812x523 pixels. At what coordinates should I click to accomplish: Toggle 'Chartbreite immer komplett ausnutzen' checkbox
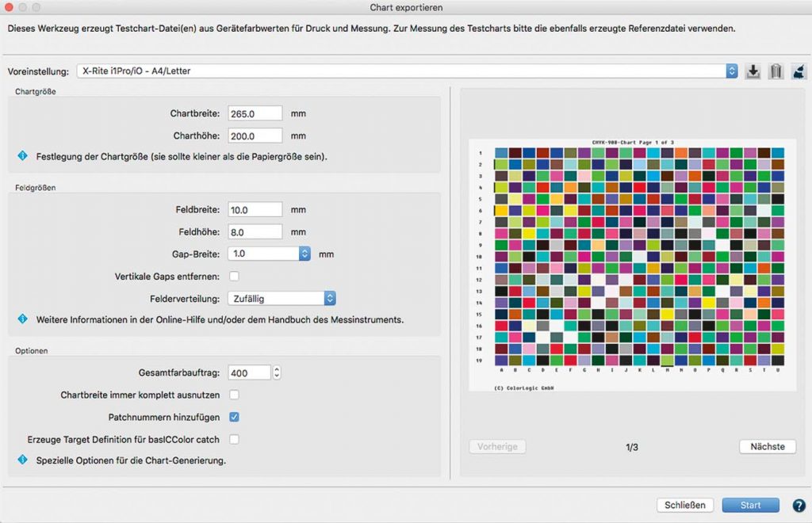[x=234, y=395]
